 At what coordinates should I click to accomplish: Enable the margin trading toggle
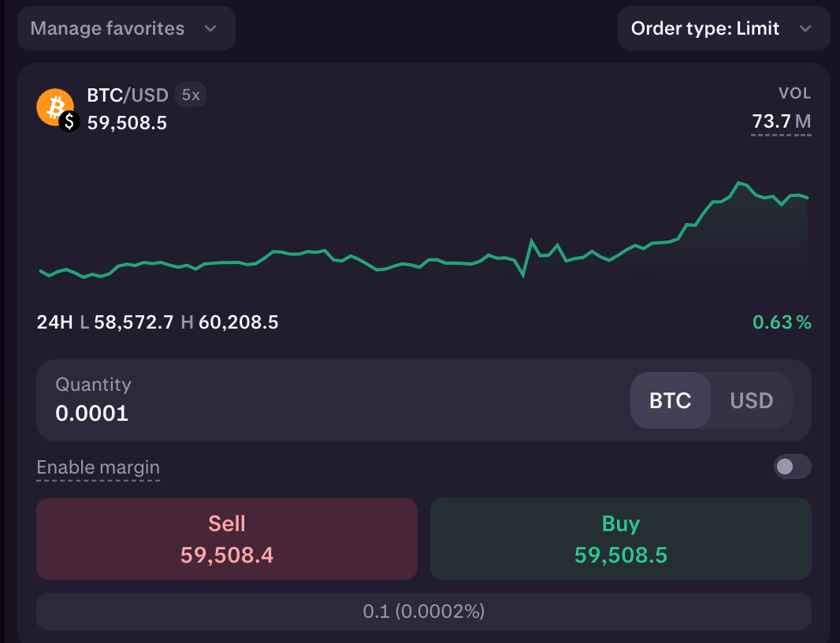792,466
